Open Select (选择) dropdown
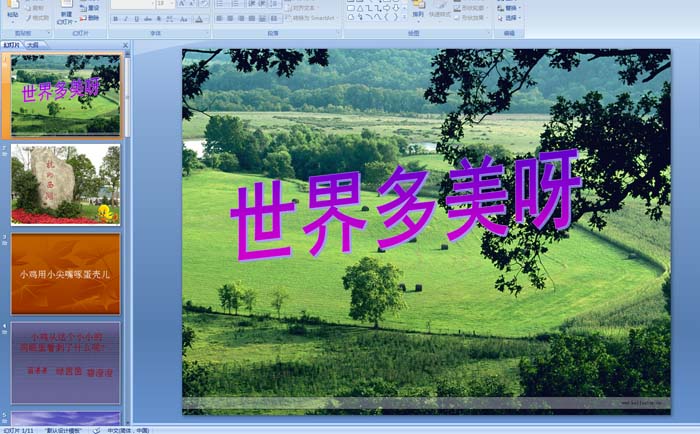 509,18
